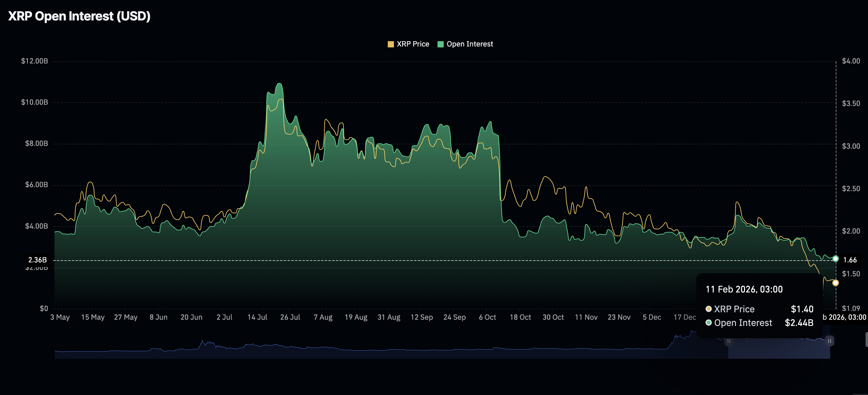Grab the left range navigator handle
The image size is (868, 395).
point(728,341)
